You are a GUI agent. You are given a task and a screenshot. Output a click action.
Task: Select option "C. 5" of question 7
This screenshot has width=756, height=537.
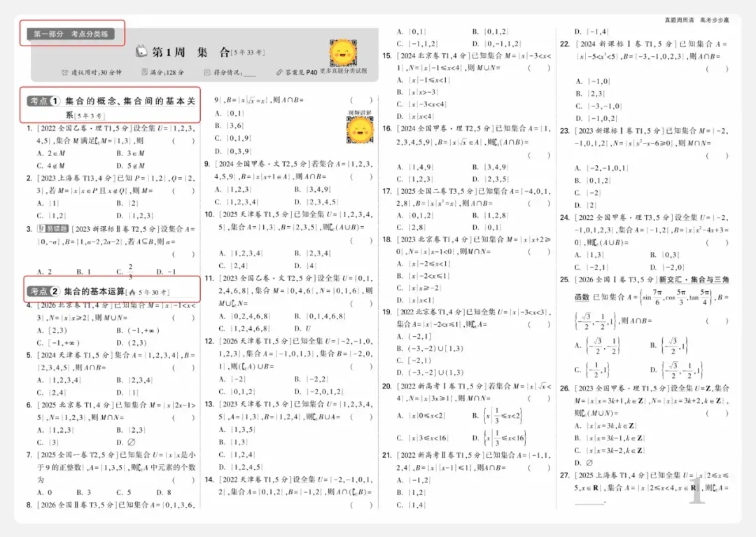click(x=123, y=492)
